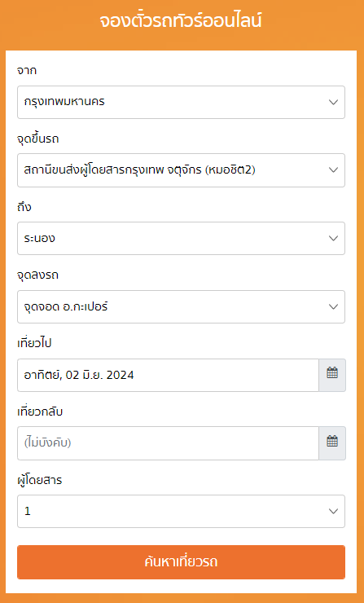Expand the จาก origin province dropdown
364x603 pixels.
pyautogui.click(x=181, y=103)
